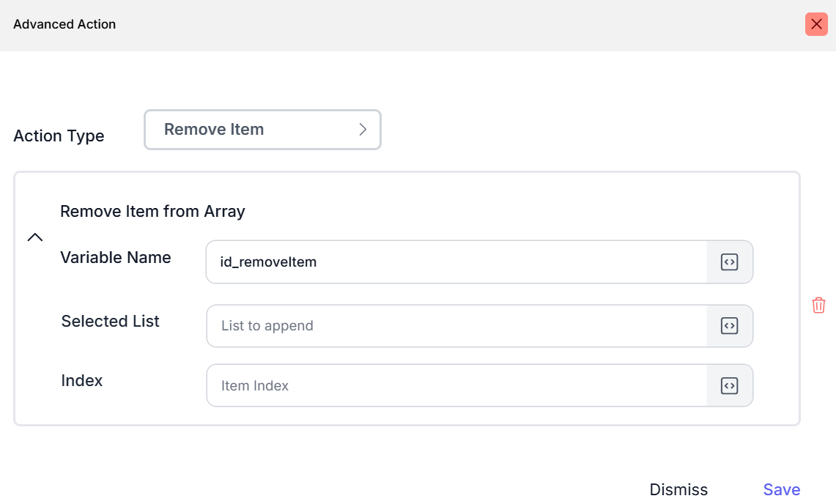Open code editor for Selected List field
The image size is (836, 504).
pos(729,326)
